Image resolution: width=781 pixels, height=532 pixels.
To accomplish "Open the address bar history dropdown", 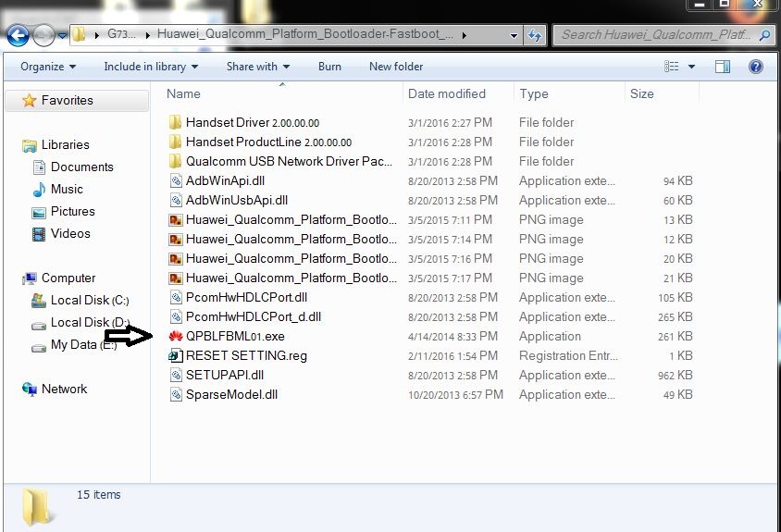I will point(514,35).
